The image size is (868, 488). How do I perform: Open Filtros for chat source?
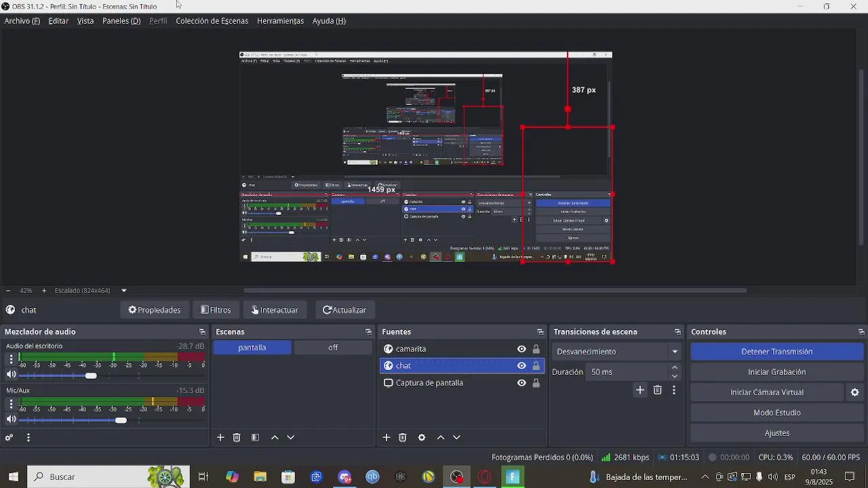216,310
